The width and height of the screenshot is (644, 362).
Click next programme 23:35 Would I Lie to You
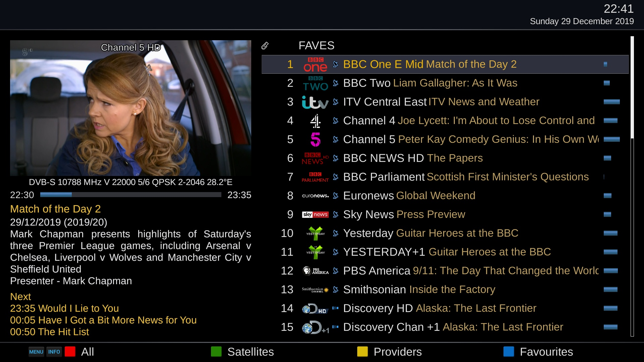pos(64,308)
